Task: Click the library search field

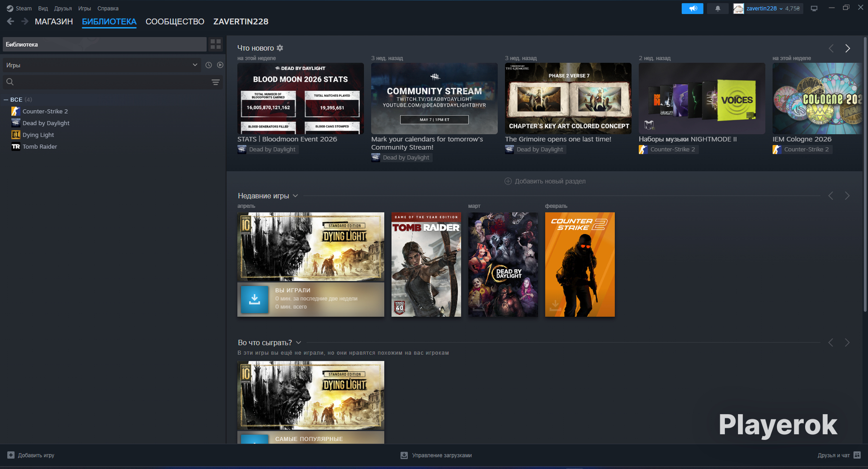Action: [x=113, y=82]
